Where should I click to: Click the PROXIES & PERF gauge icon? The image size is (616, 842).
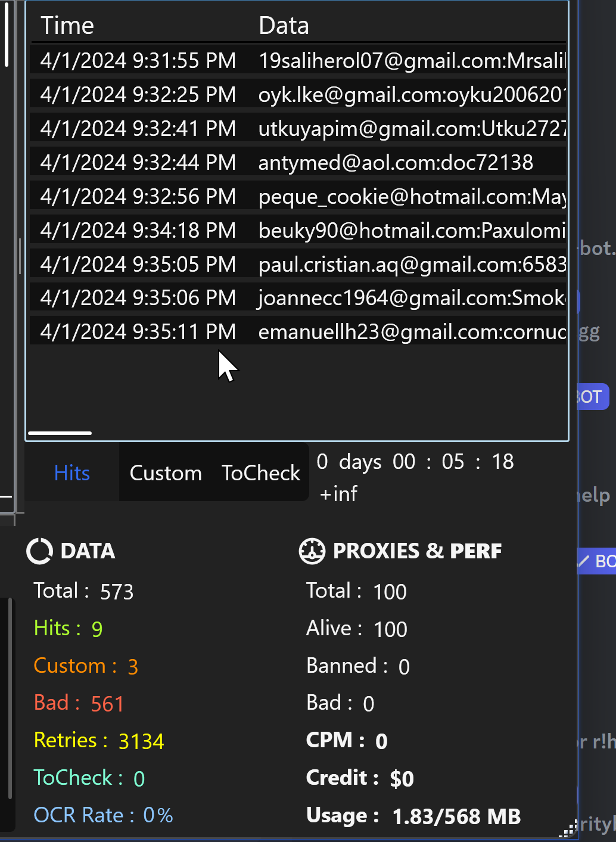pos(312,551)
